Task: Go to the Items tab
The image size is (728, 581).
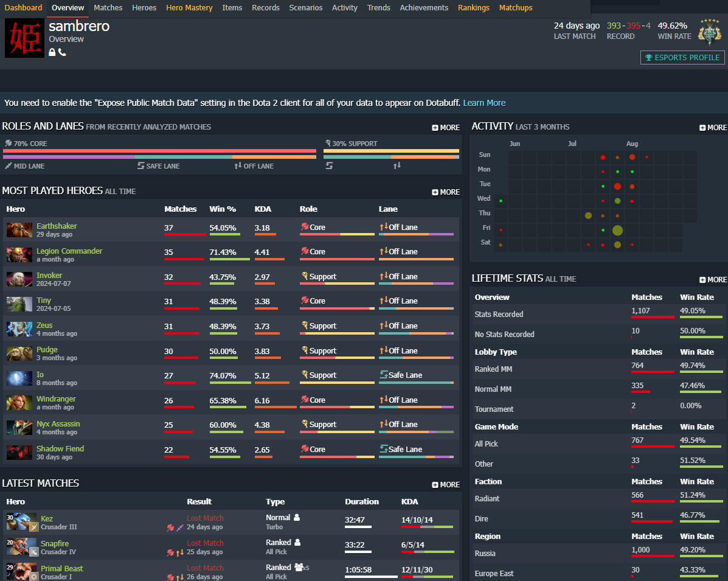Action: tap(232, 7)
